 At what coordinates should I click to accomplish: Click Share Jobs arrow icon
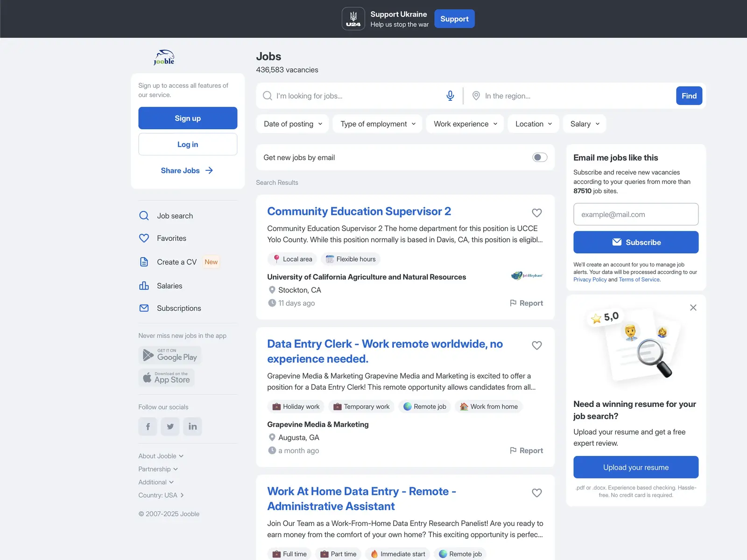(x=209, y=170)
